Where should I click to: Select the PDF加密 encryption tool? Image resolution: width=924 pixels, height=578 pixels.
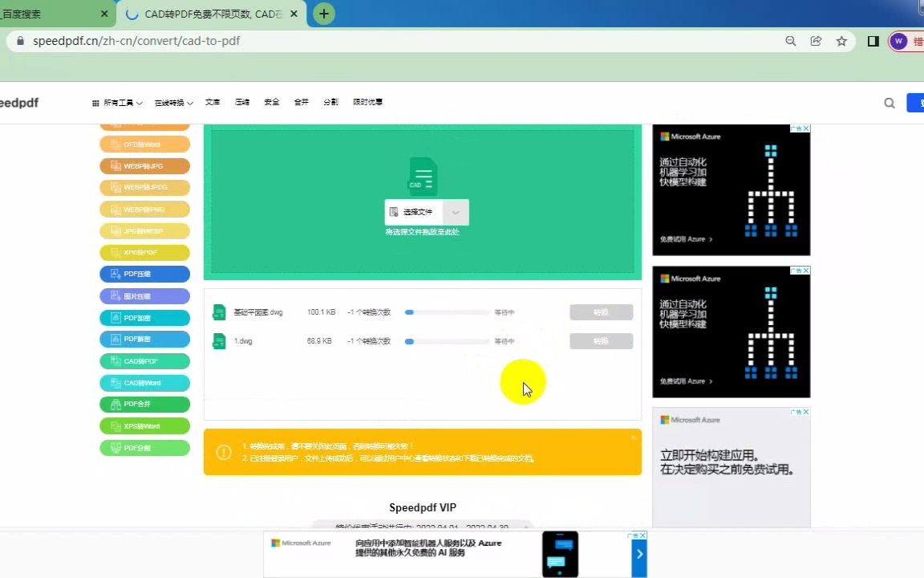click(144, 317)
